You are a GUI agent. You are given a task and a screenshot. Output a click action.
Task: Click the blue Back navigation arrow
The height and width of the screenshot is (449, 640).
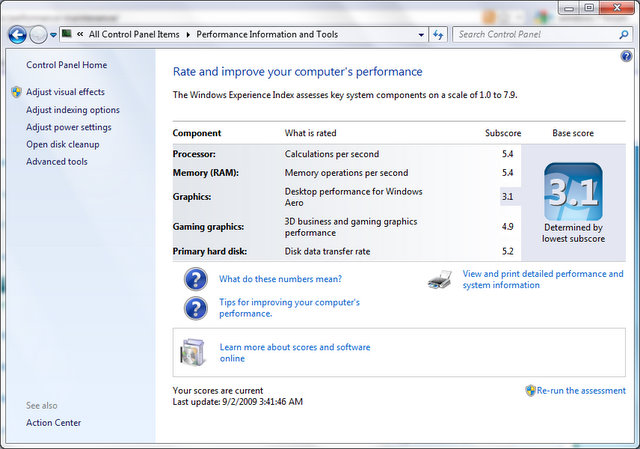click(x=18, y=35)
